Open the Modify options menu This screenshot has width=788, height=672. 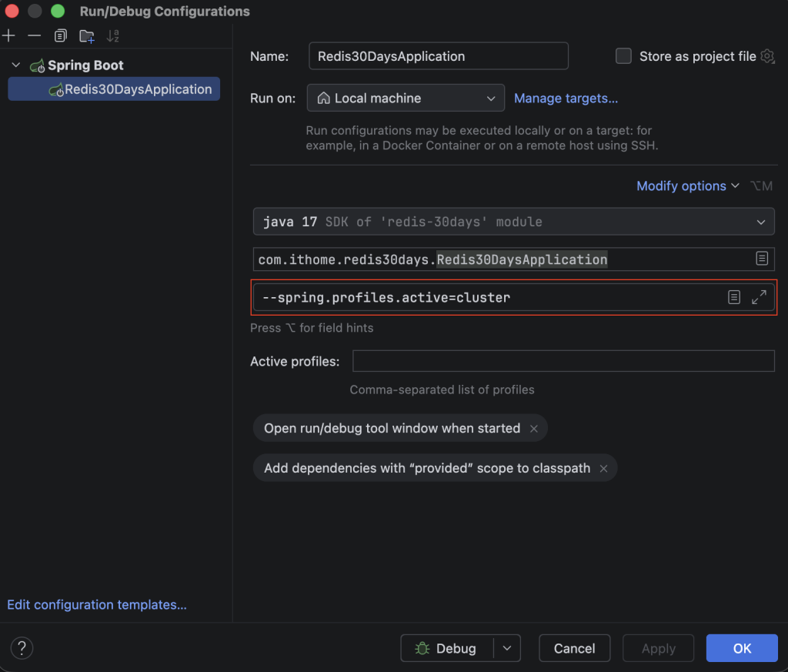pos(687,186)
